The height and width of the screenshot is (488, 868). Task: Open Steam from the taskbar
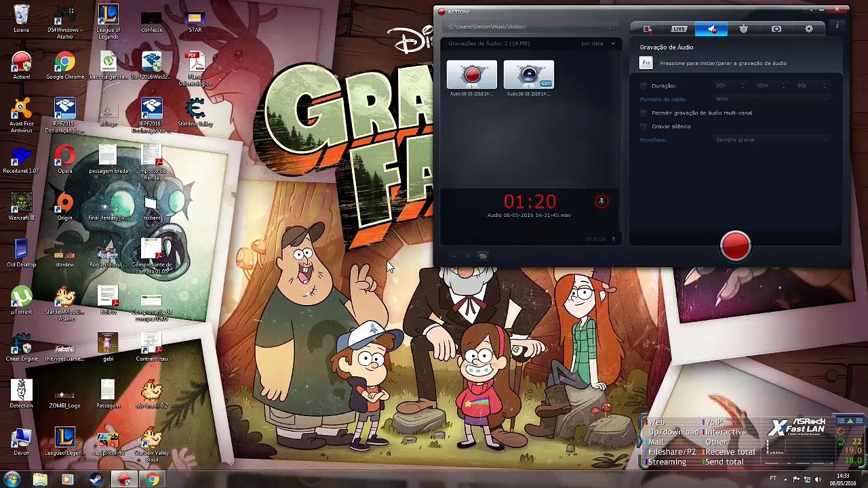pyautogui.click(x=96, y=480)
